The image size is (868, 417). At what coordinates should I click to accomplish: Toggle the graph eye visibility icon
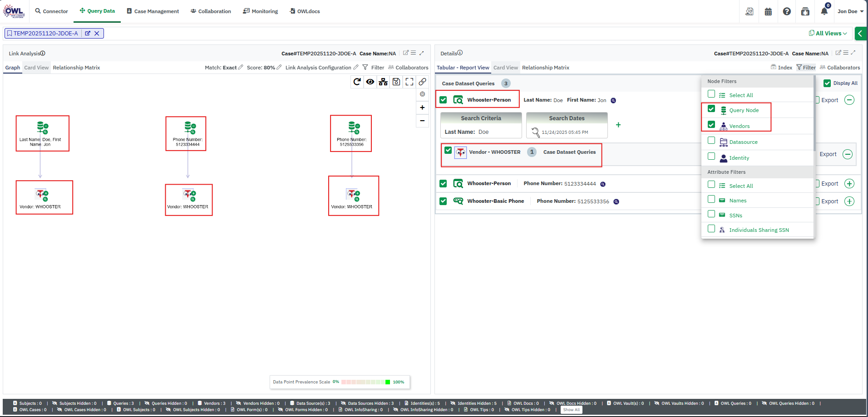point(370,82)
